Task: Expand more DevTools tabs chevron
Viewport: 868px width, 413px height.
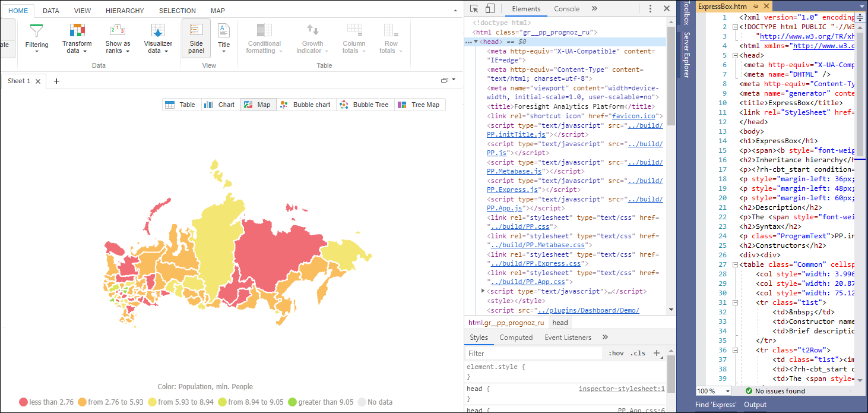Action: [x=594, y=9]
